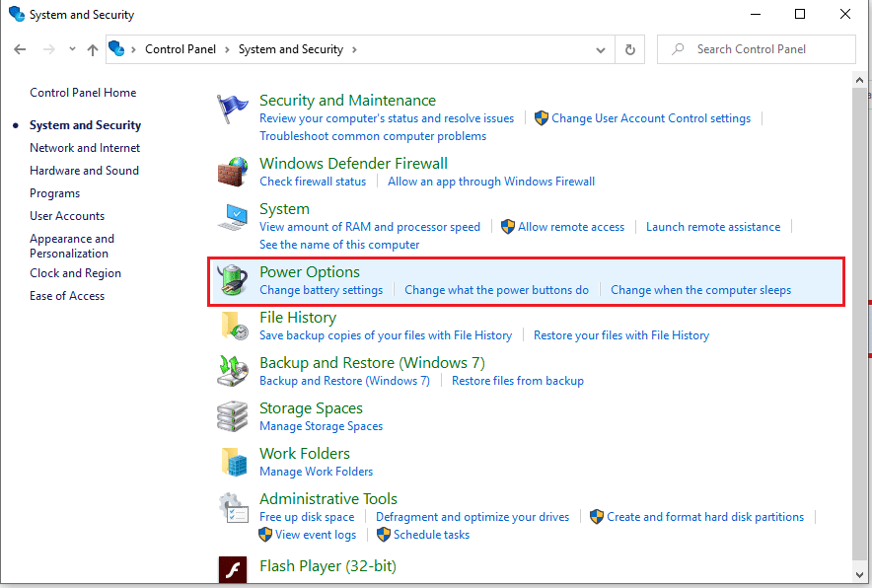Select the Power Options battery icon
This screenshot has height=588, width=872.
point(234,281)
